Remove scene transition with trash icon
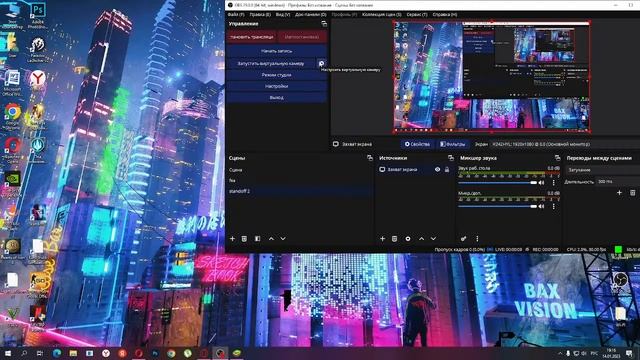The width and height of the screenshot is (640, 360). click(633, 192)
